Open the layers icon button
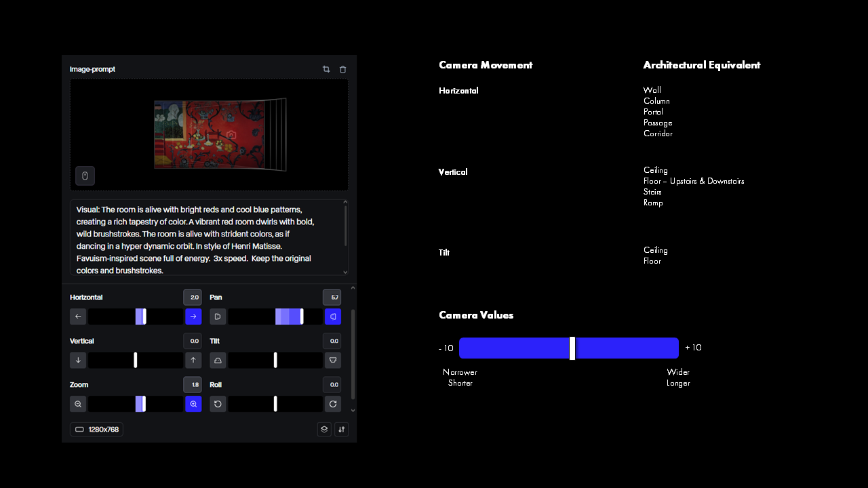This screenshot has width=868, height=488. coord(324,429)
